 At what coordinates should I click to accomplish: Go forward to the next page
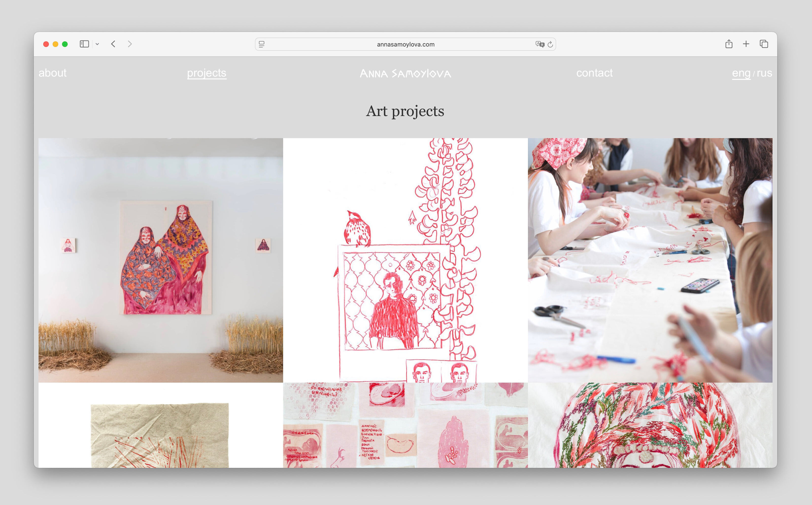tap(130, 44)
